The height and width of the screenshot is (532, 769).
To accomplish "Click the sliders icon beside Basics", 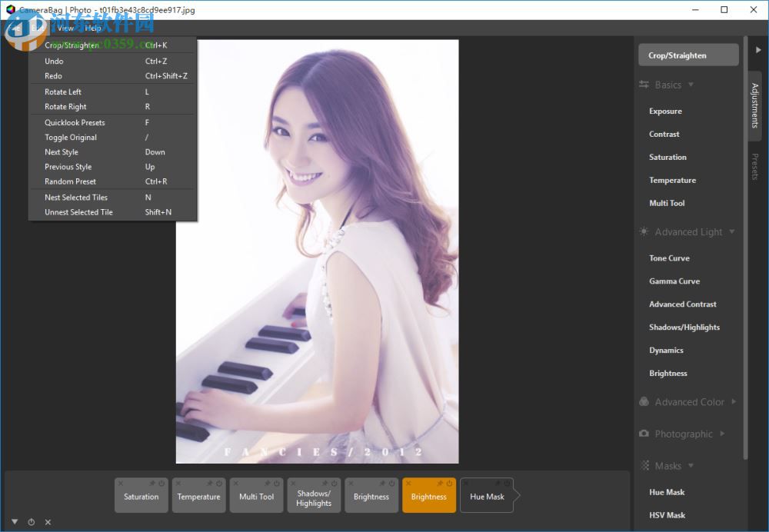I will (x=644, y=85).
